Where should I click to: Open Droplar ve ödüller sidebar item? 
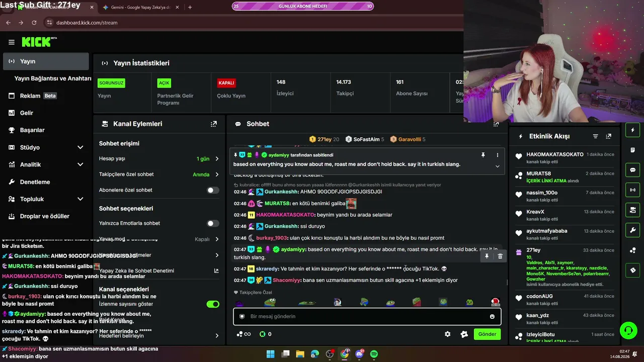[46, 216]
